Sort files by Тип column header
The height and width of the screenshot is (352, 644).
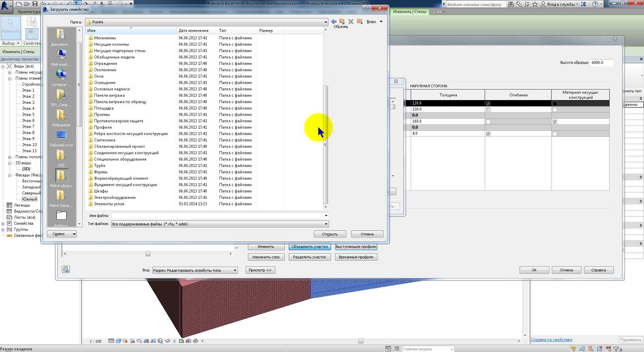pos(237,31)
